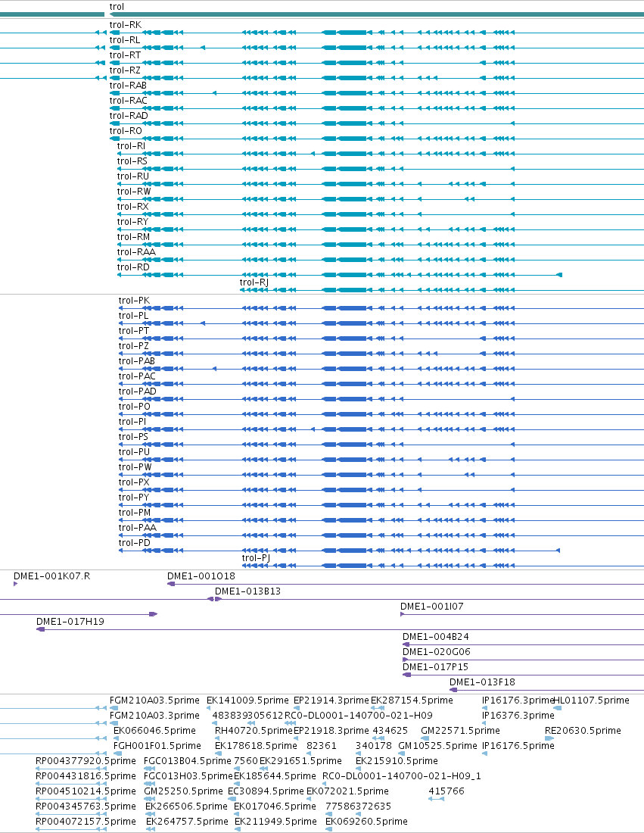
Task: Select transcript label trol-RL
Action: (125, 40)
